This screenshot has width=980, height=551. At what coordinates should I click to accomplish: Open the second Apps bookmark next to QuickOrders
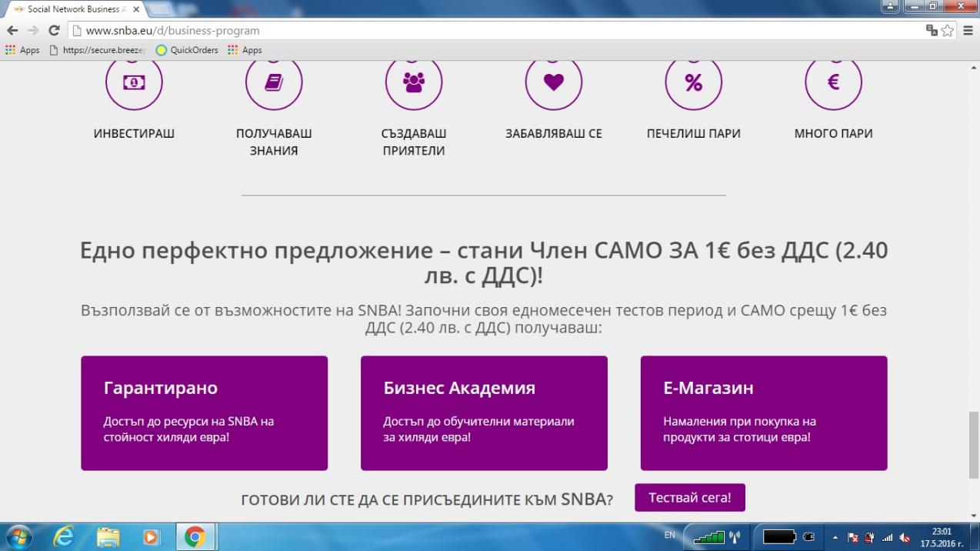pos(245,50)
